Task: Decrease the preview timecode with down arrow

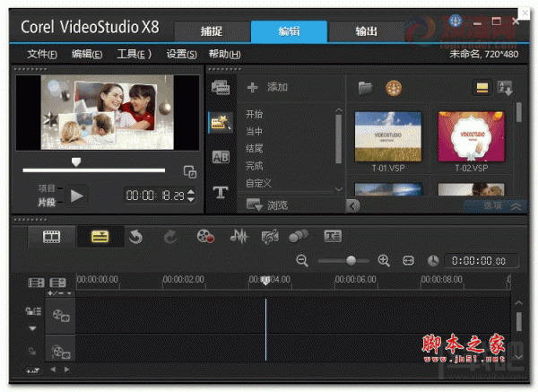Action: 191,199
